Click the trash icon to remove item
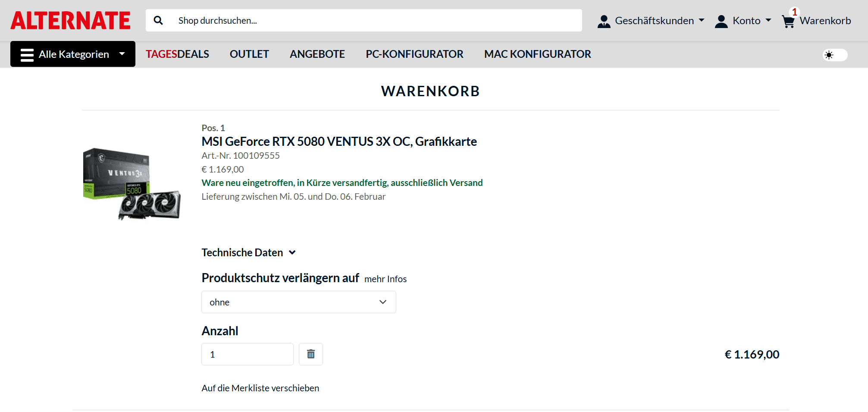The image size is (868, 412). (311, 354)
